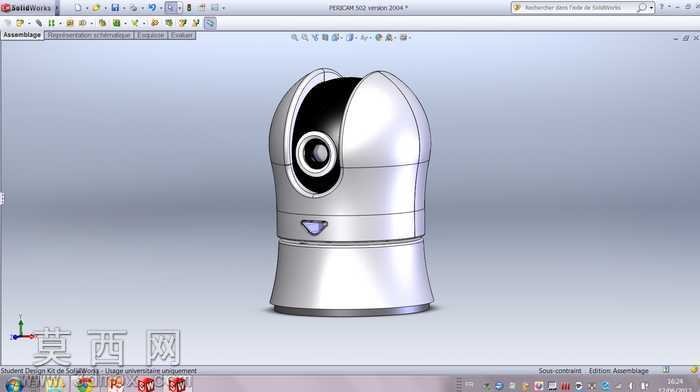Open the Windows Start button
Screen dimensions: 700x392
pyautogui.click(x=13, y=384)
